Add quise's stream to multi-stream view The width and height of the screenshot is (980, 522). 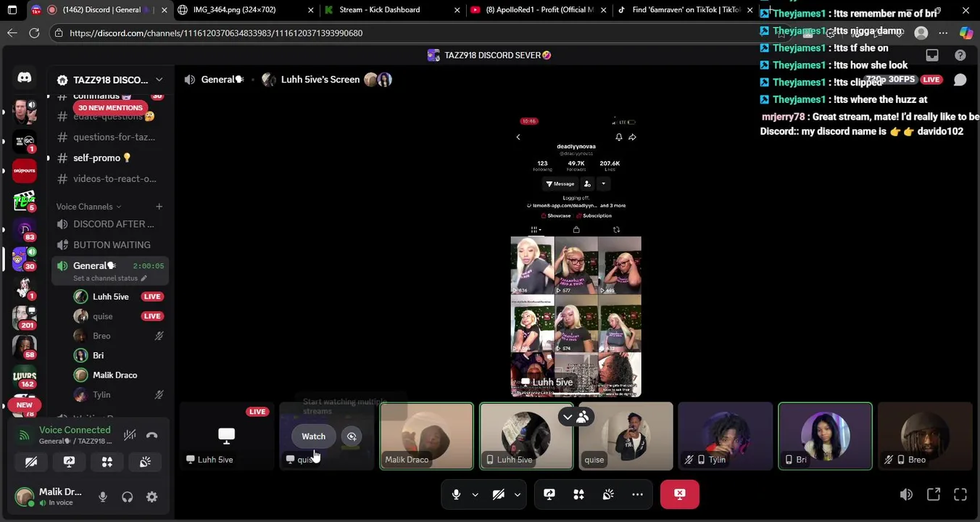coord(352,436)
